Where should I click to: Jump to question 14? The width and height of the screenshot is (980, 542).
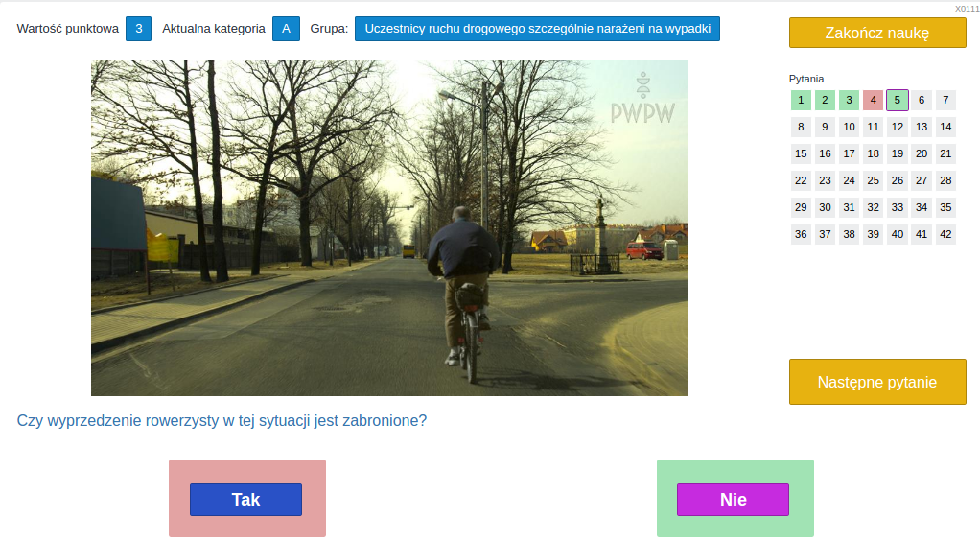[945, 127]
